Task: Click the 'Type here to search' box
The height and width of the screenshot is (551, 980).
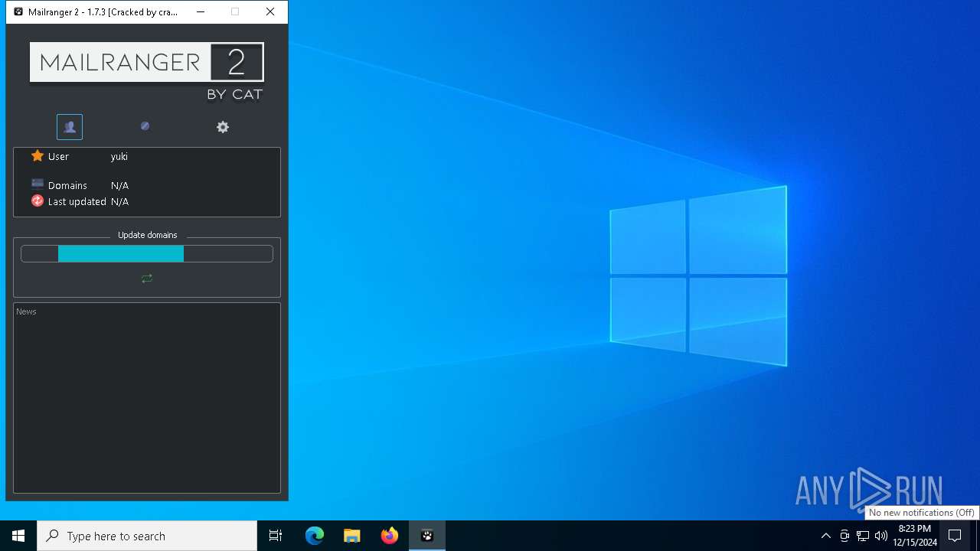Action: [147, 536]
